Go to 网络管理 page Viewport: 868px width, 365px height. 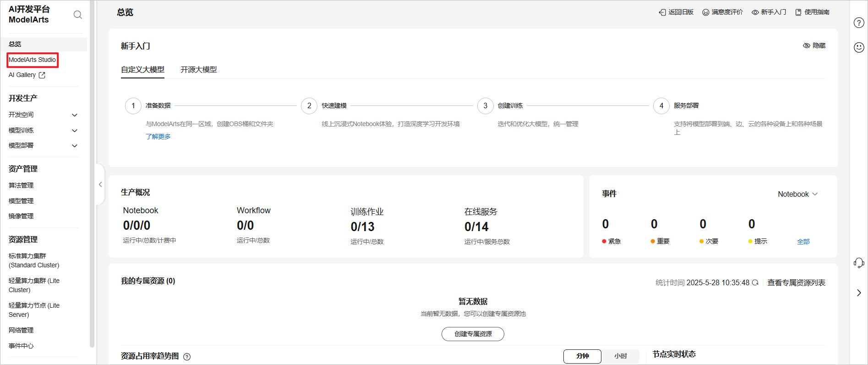[x=21, y=330]
